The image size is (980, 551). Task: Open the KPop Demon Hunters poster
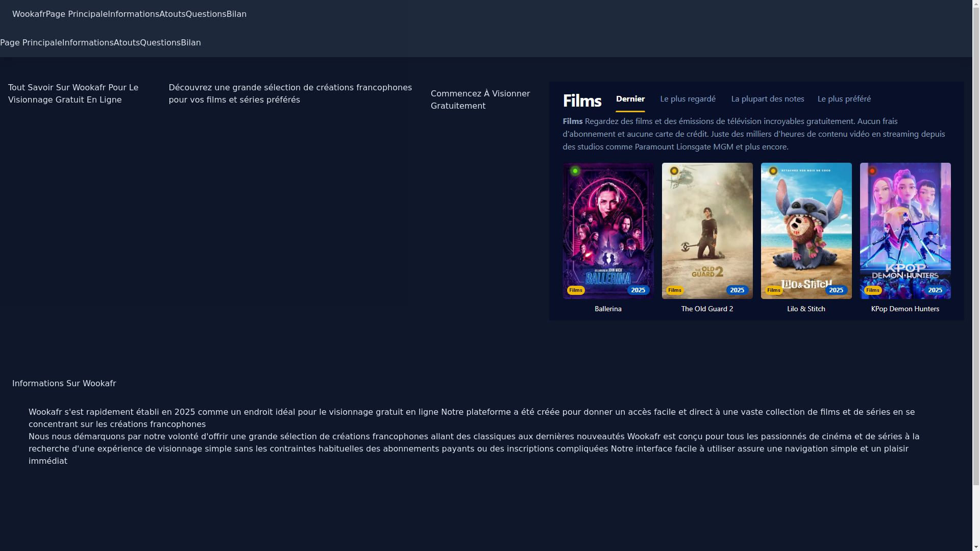(905, 231)
